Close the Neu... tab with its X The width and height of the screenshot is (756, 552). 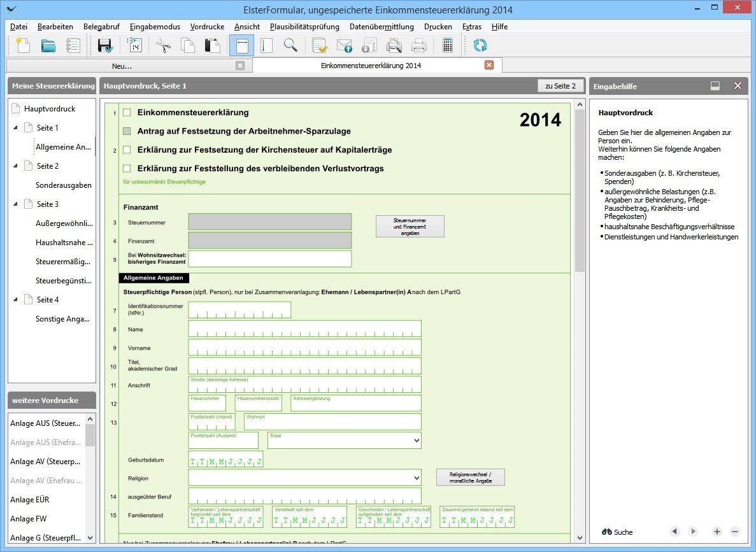[x=240, y=66]
